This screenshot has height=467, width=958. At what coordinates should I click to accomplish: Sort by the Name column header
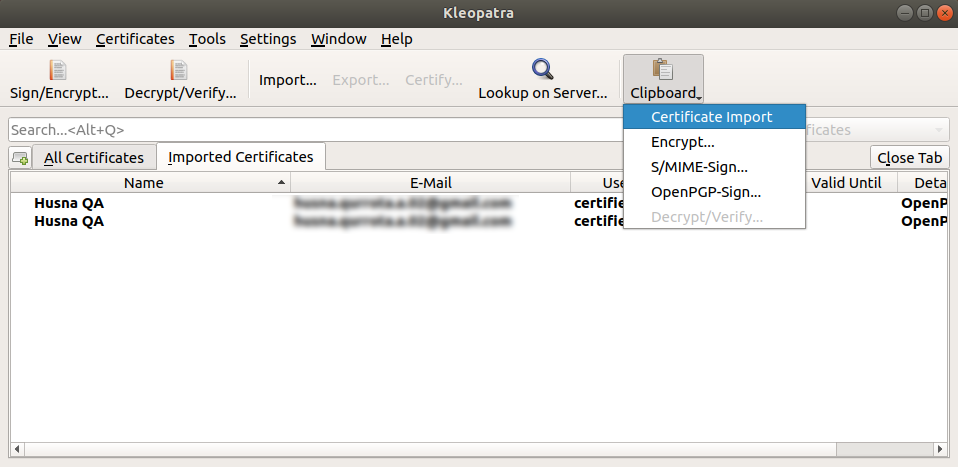coord(150,183)
